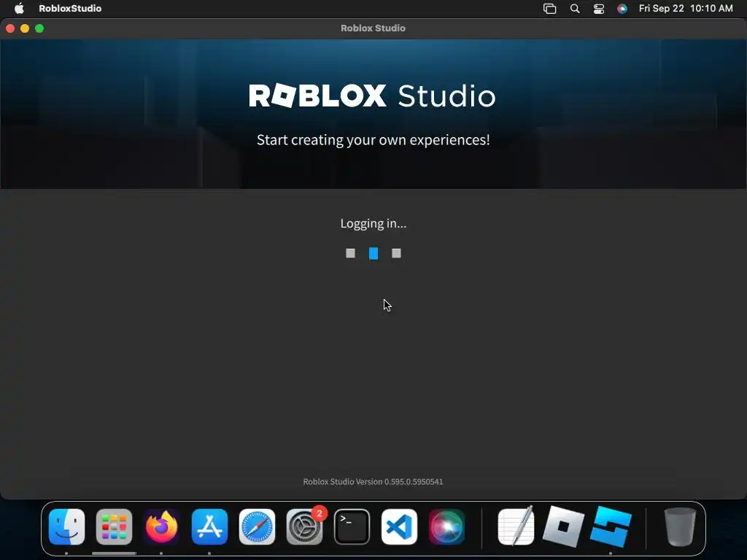Open Roblox Studio in the Dock
Viewport: 747px width, 560px height.
pyautogui.click(x=611, y=526)
